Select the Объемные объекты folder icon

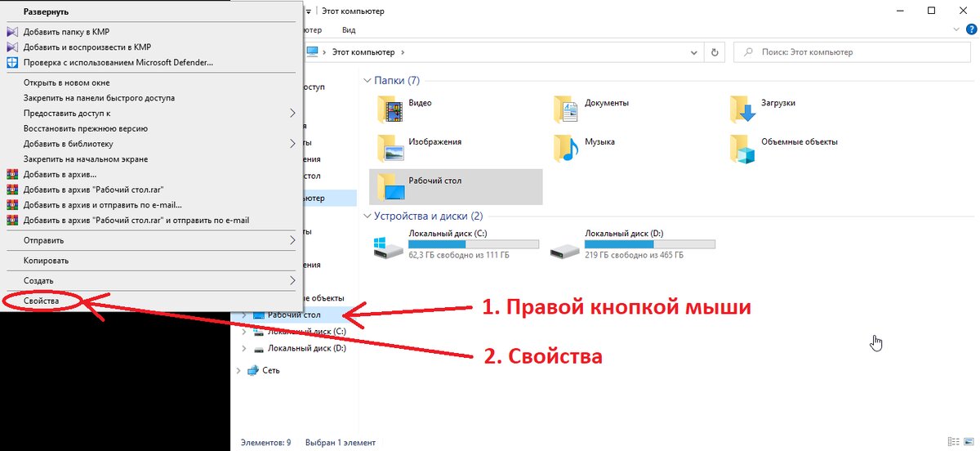(x=742, y=147)
